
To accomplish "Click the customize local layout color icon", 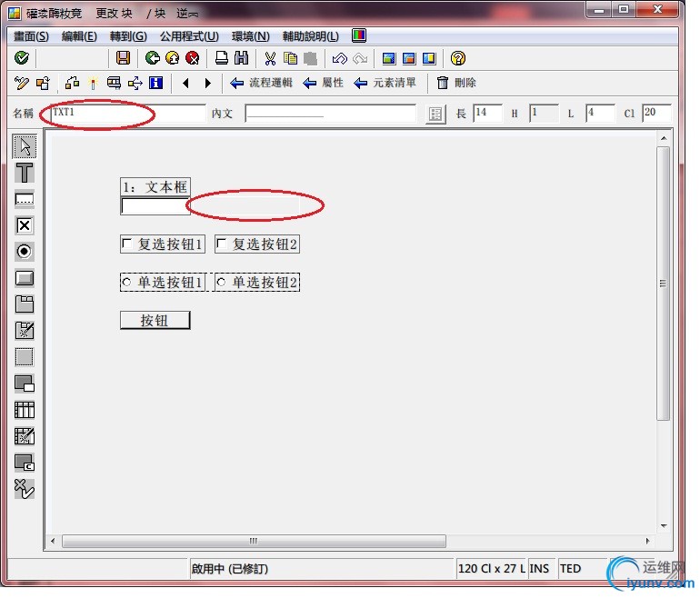I will 359,35.
